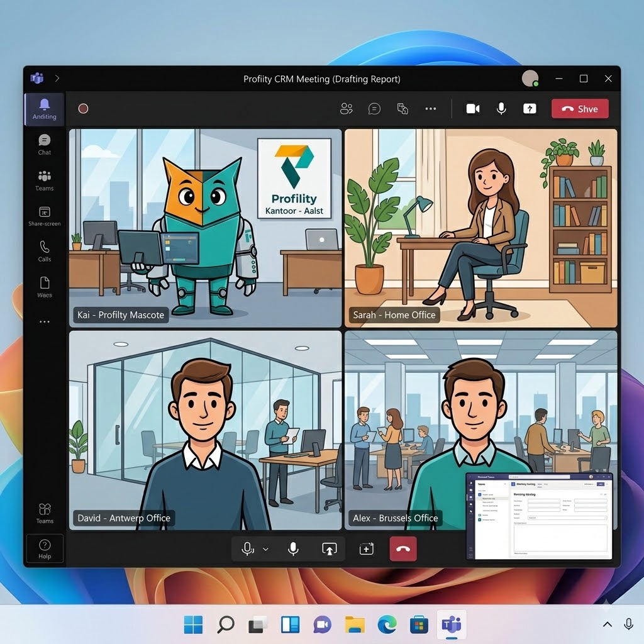Toggle the red recording indicator
Viewport: 644px width, 644px height.
(84, 108)
